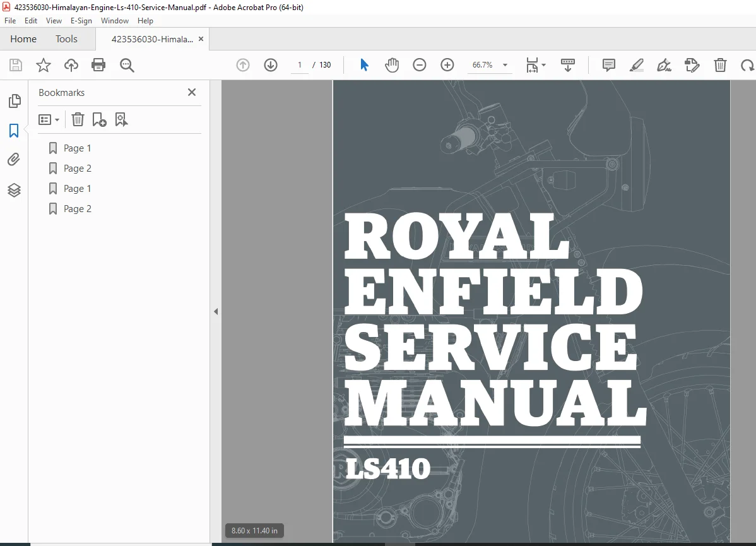Open the View menu
This screenshot has height=546, width=756.
tap(54, 21)
